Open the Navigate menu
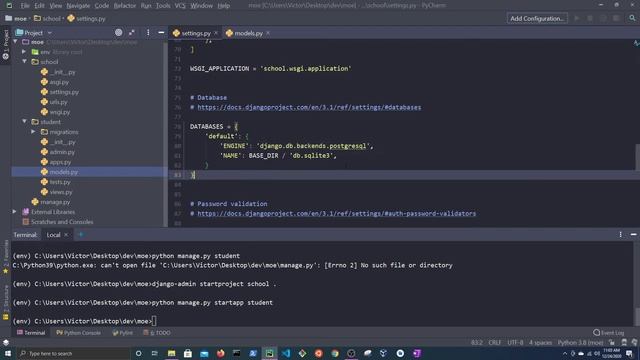The height and width of the screenshot is (360, 640). coord(78,6)
